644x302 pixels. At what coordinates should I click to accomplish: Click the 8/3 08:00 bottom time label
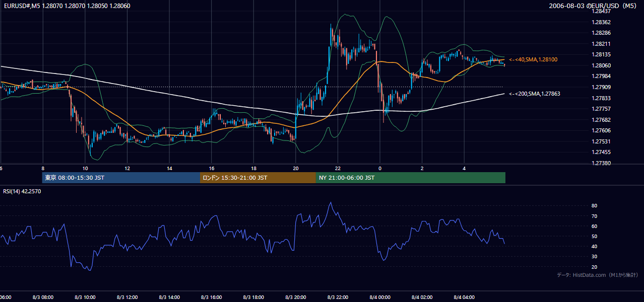pos(43,297)
